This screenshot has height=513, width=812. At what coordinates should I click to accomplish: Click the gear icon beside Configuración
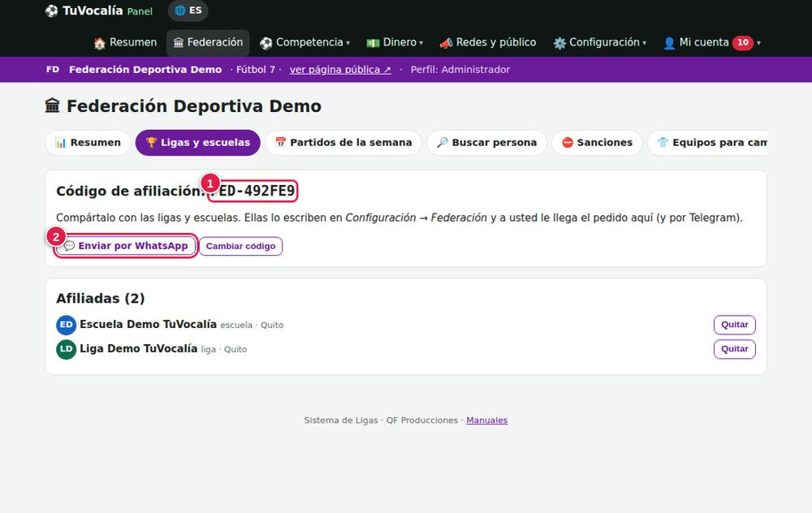[559, 43]
